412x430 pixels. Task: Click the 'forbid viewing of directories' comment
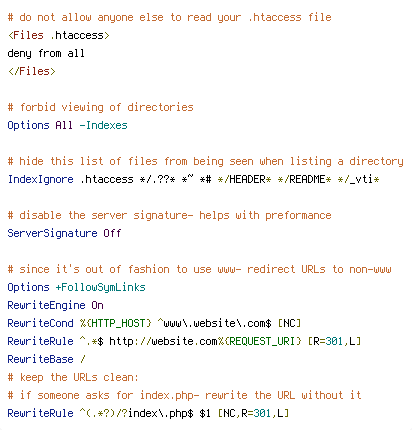[100, 107]
